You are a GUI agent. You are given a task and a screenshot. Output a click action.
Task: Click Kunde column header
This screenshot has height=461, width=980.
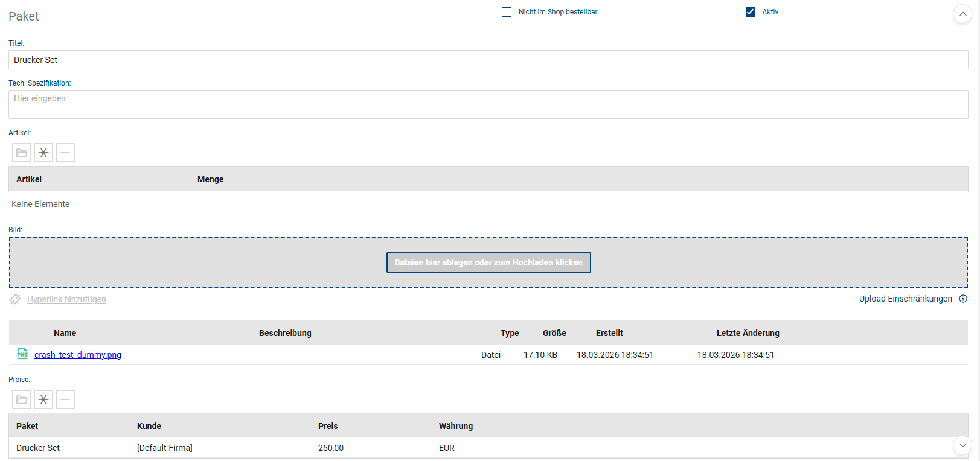click(149, 426)
